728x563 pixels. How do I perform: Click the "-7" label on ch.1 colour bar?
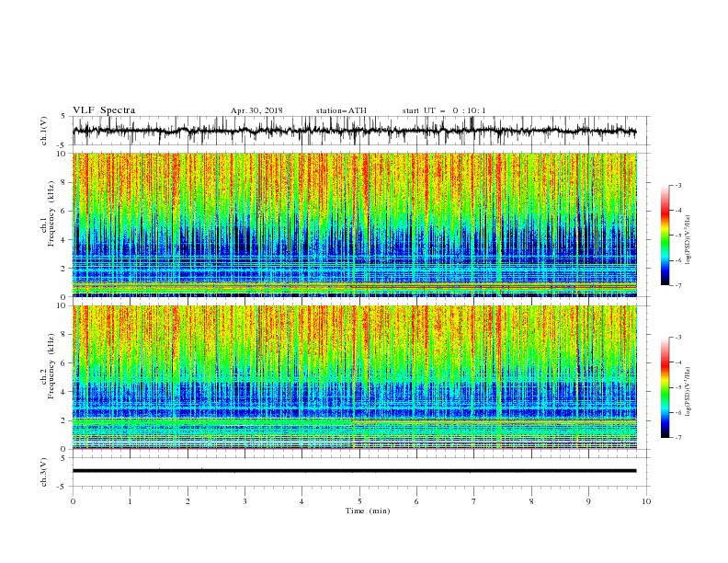pos(677,285)
